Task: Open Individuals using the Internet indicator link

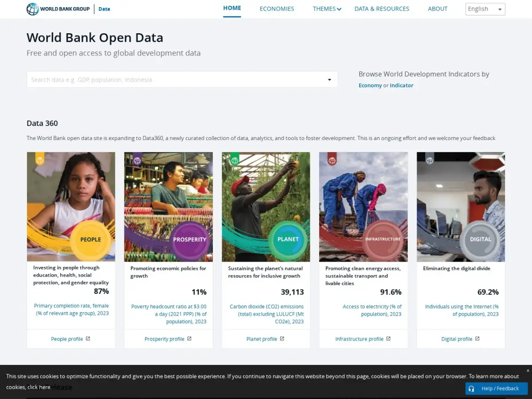Action: pyautogui.click(x=462, y=310)
